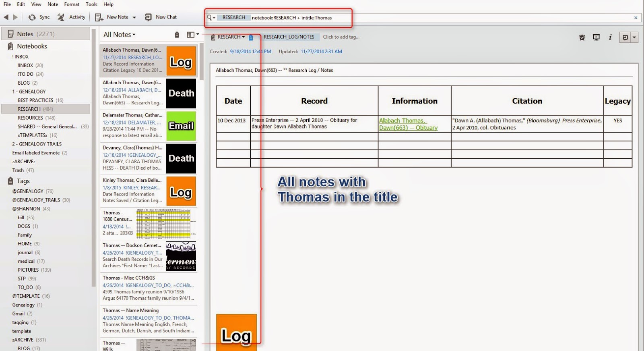Click the note list vertical scrollbar
This screenshot has width=644, height=351.
tap(201, 62)
